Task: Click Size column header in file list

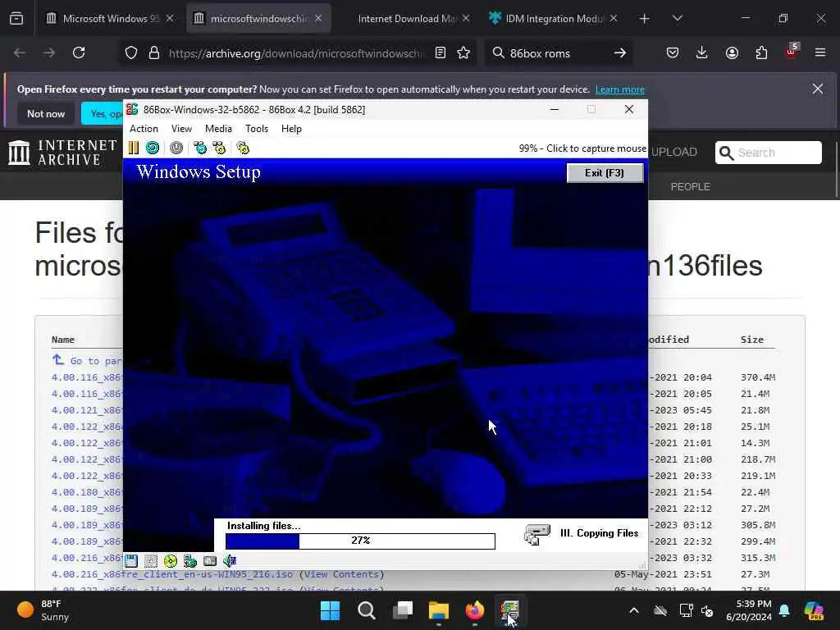Action: (x=752, y=340)
